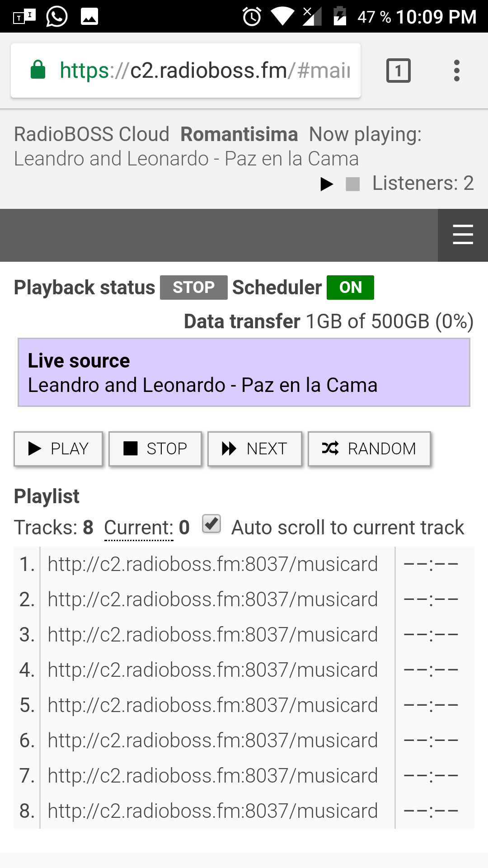
Task: Open the browser tab switcher
Action: [398, 71]
